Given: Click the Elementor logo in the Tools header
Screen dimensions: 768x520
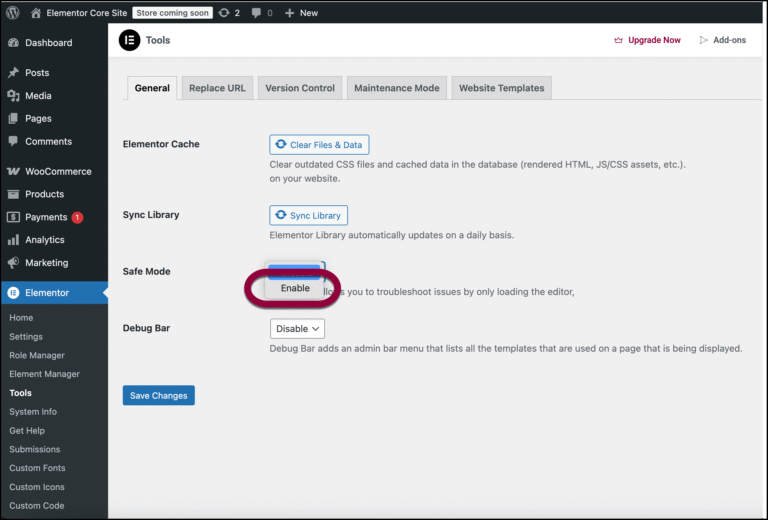Looking at the screenshot, I should tap(129, 40).
